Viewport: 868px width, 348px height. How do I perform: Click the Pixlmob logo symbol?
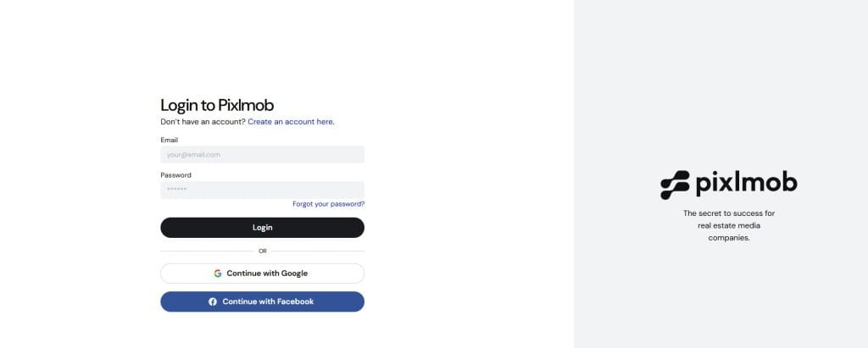tap(675, 185)
